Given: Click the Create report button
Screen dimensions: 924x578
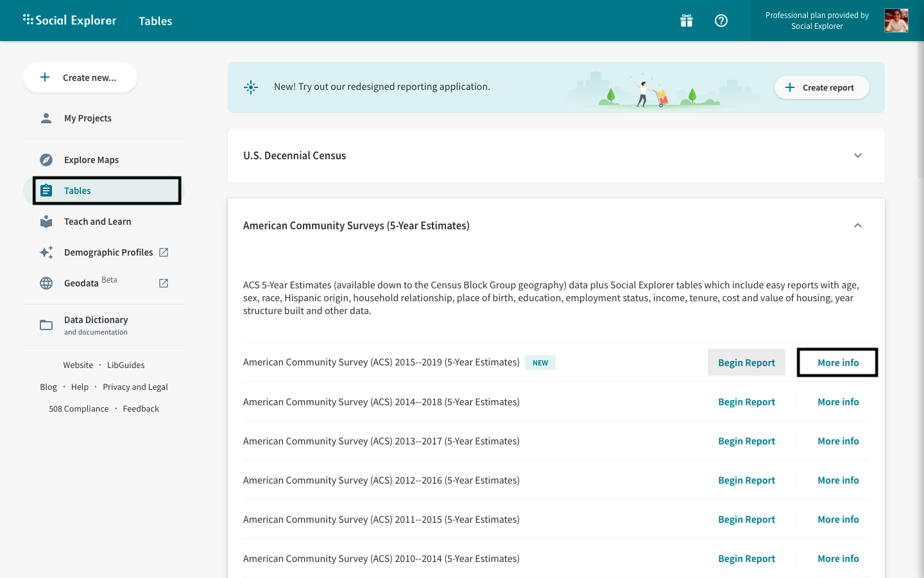Looking at the screenshot, I should click(x=822, y=87).
